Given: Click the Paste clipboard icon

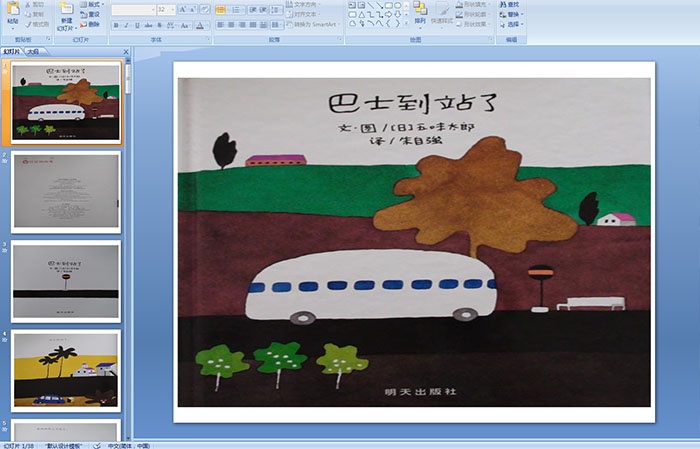Looking at the screenshot, I should point(13,9).
